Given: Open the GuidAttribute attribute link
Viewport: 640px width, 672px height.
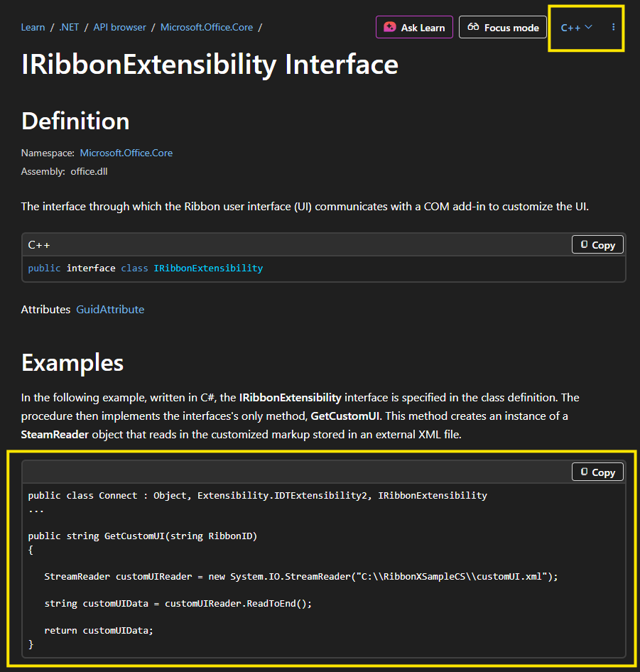Looking at the screenshot, I should (x=110, y=310).
